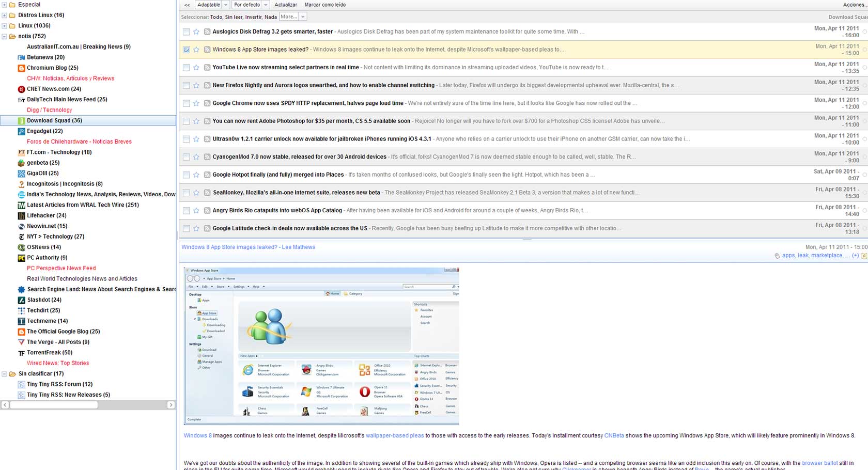This screenshot has height=470, width=868.
Task: Check the Adobe Photoshop article checkbox
Action: pos(186,121)
